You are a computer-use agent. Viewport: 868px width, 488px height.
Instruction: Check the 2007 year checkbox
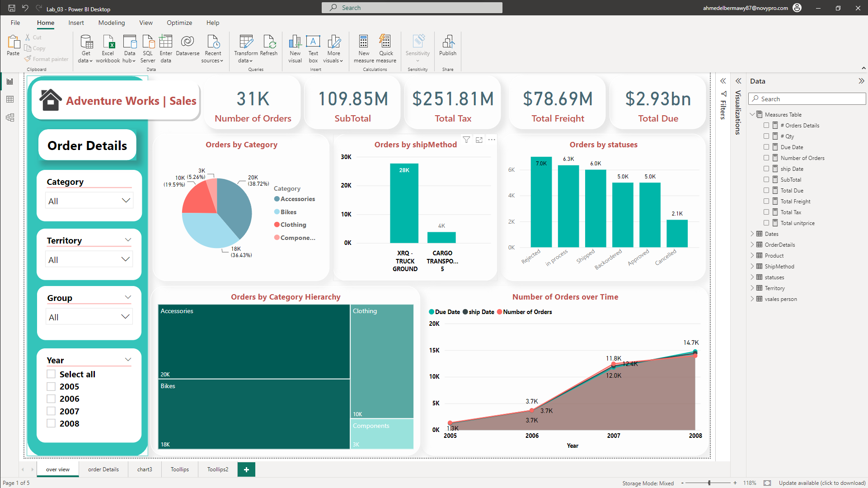[51, 411]
